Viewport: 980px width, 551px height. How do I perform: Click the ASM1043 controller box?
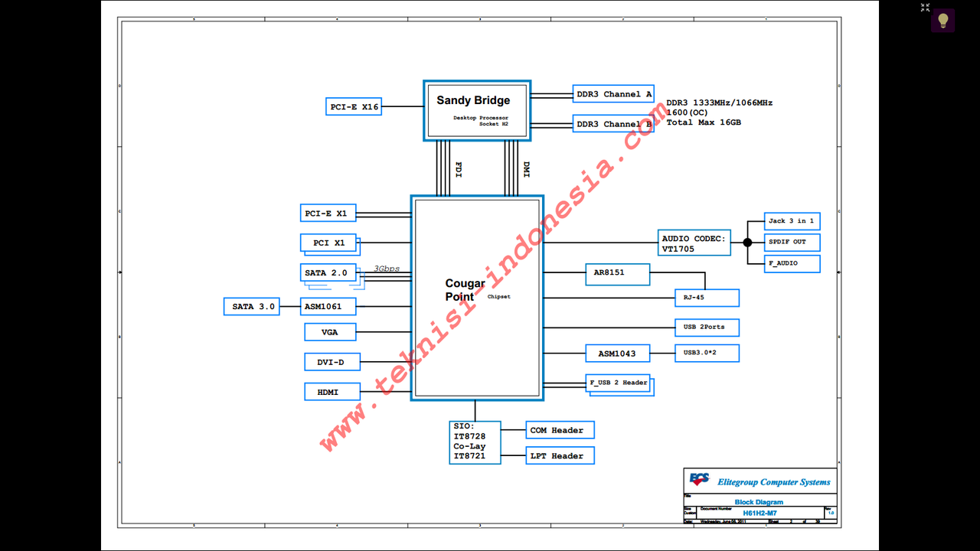(x=617, y=353)
